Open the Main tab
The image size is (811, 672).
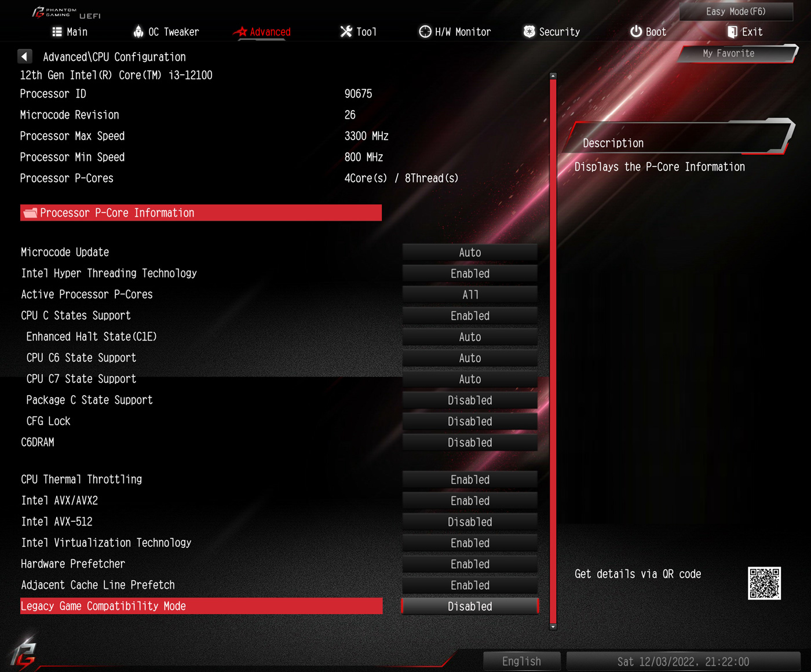pos(70,32)
